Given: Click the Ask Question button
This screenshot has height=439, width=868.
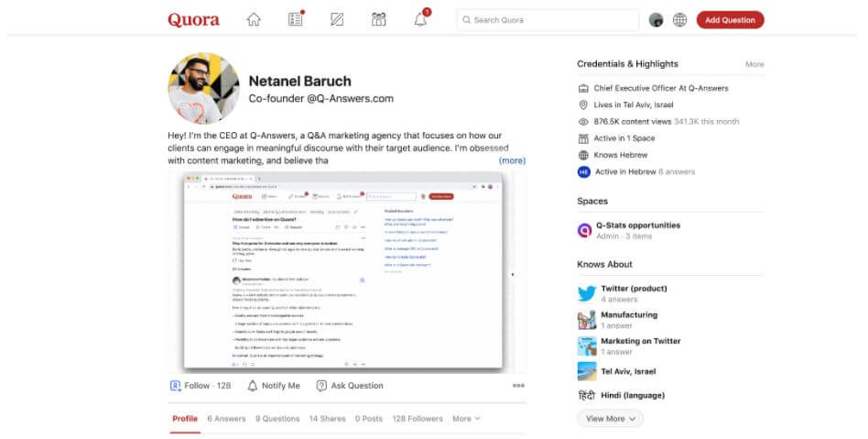Looking at the screenshot, I should [x=350, y=386].
